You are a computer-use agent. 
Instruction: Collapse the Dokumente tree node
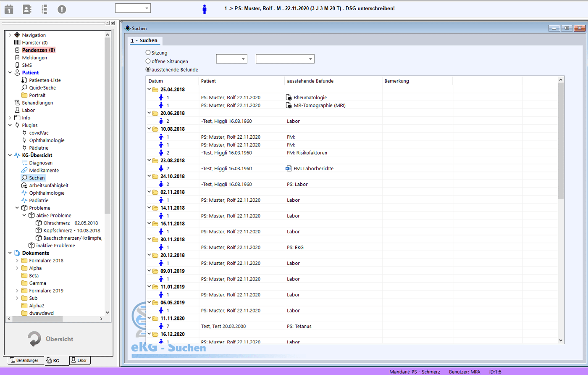(10, 253)
